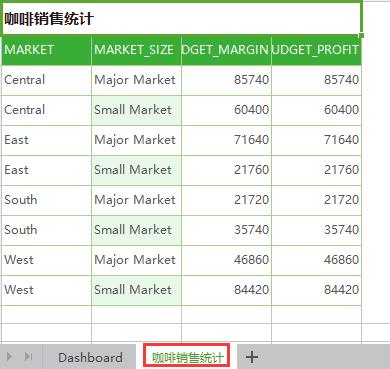Click the MARKET column header cell

click(47, 50)
